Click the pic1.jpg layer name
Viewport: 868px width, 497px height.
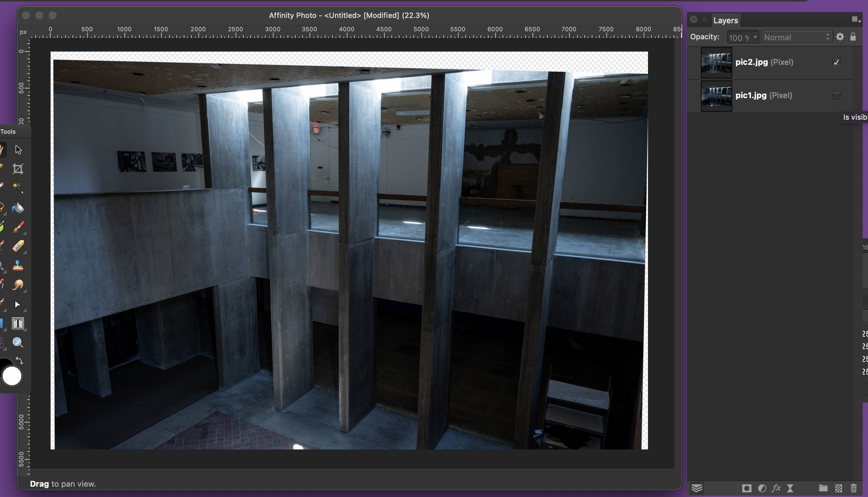pos(751,95)
